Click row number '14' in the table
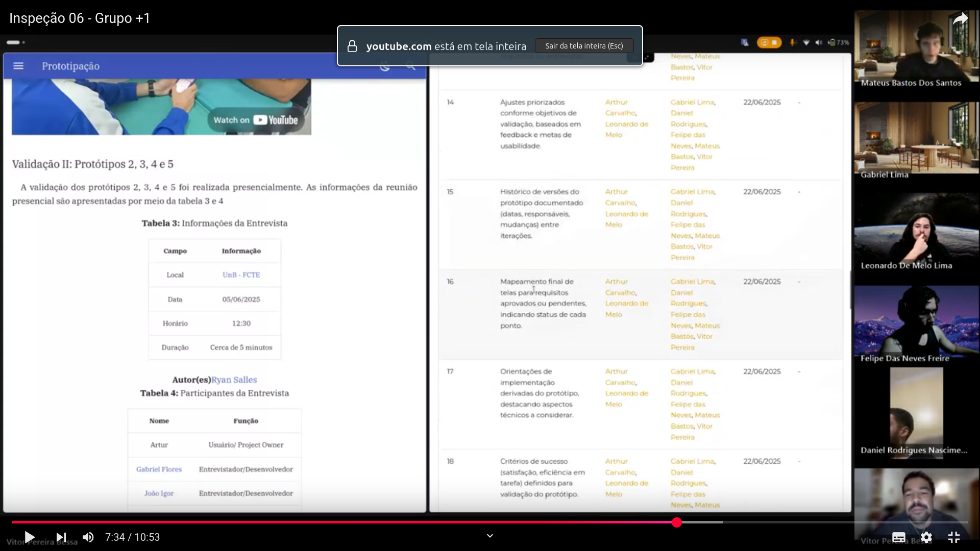Screen dimensions: 980x551 pos(450,102)
